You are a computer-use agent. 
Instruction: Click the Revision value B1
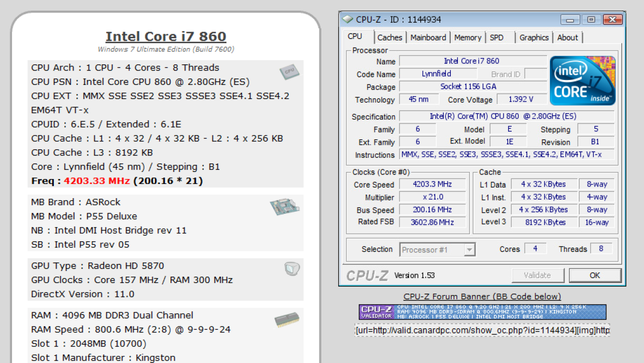596,142
